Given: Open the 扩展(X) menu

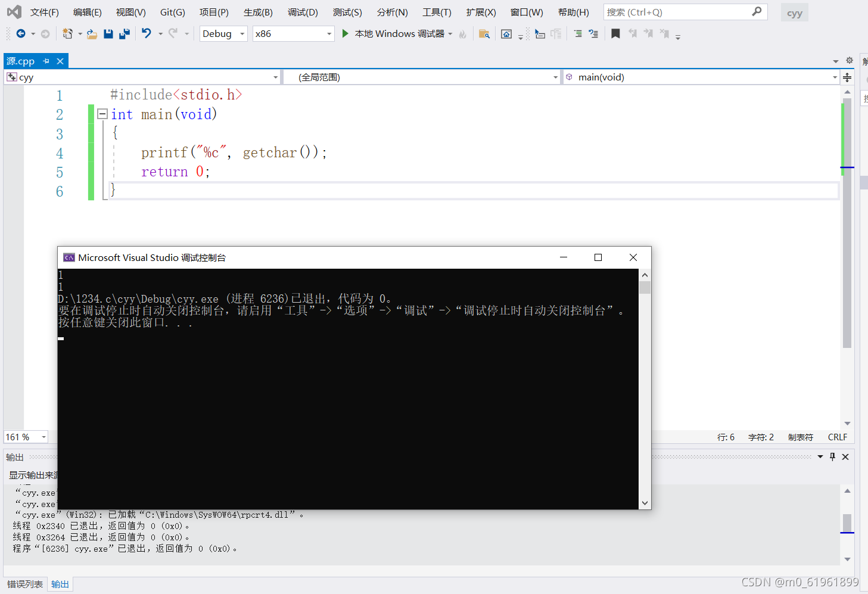Looking at the screenshot, I should (x=481, y=12).
